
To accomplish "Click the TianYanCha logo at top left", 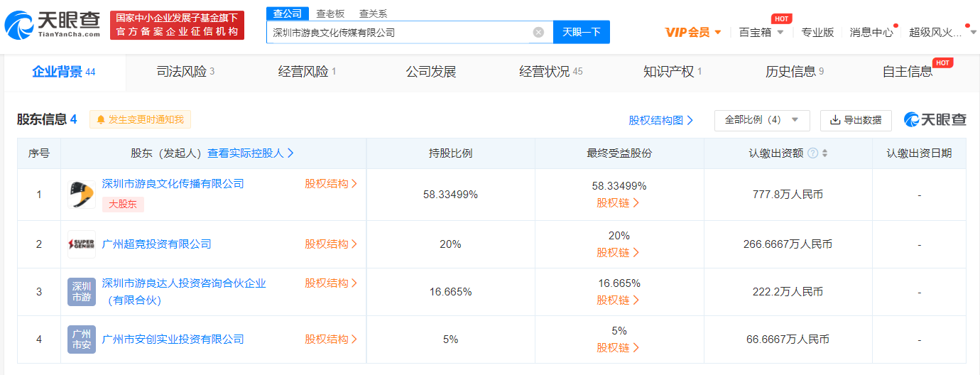I will click(53, 25).
